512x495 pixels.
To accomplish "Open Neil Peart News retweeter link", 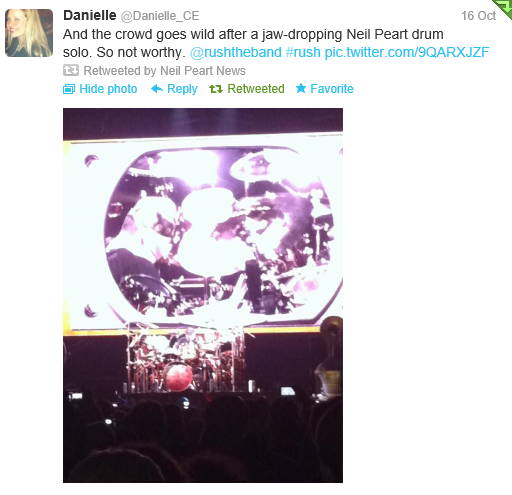I will 203,71.
